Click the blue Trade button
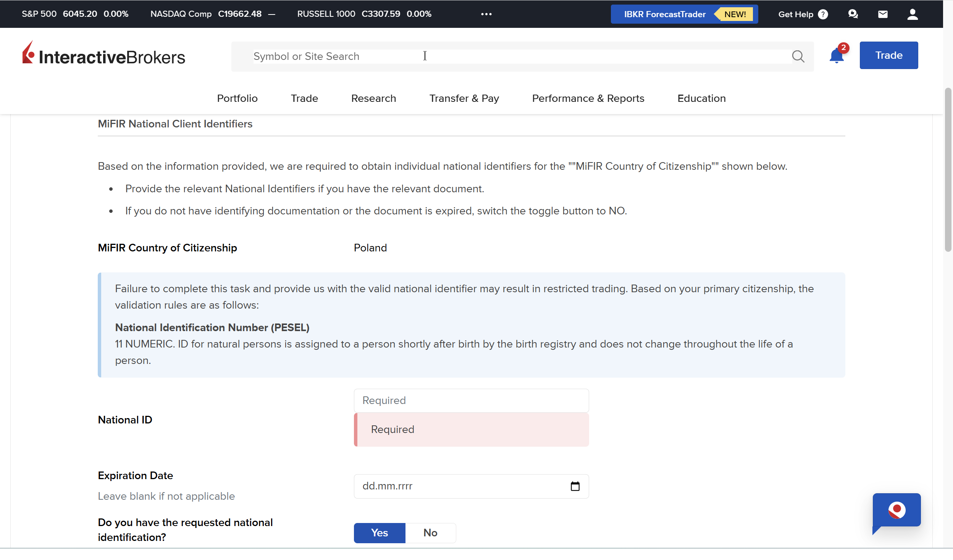 pyautogui.click(x=888, y=55)
